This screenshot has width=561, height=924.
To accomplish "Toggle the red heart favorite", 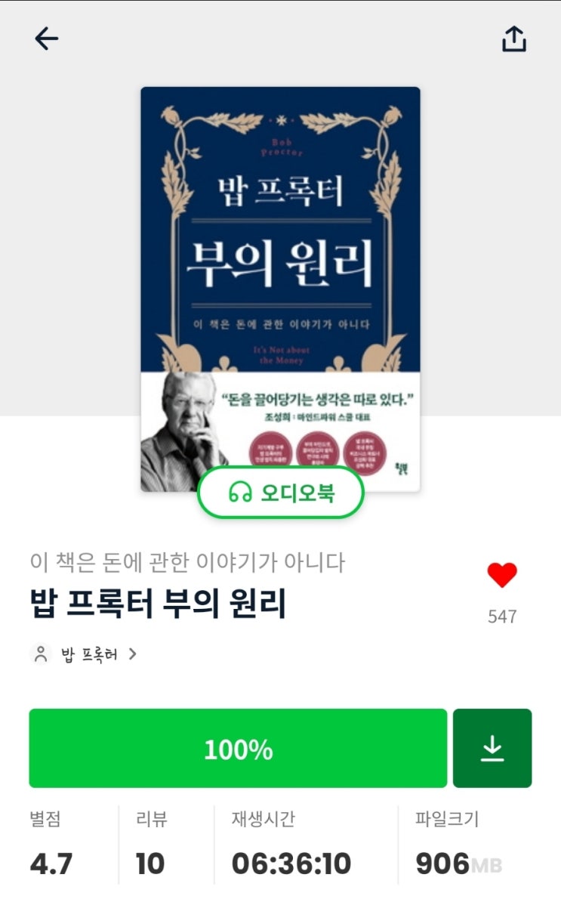I will click(502, 576).
